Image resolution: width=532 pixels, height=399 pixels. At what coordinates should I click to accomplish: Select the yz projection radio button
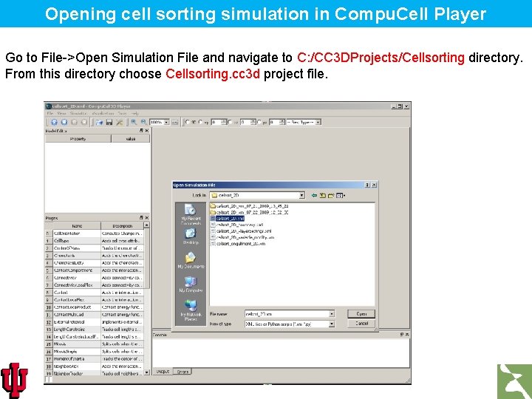pyautogui.click(x=259, y=122)
